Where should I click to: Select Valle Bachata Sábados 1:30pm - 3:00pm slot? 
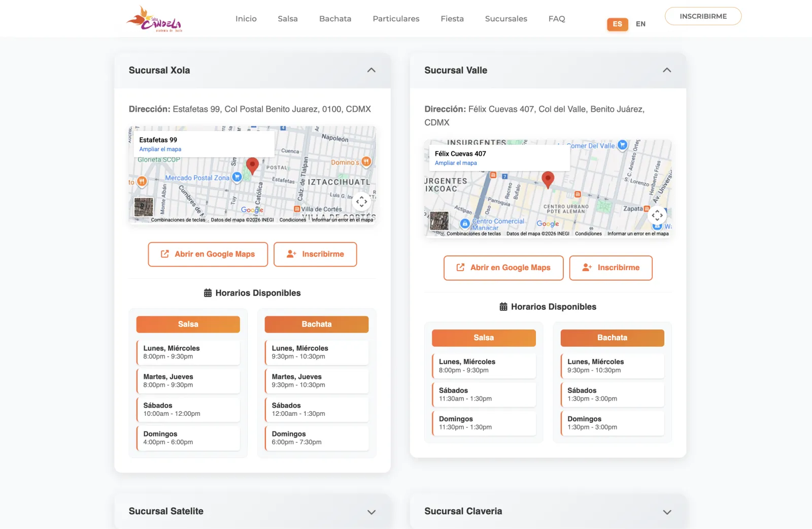coord(612,394)
